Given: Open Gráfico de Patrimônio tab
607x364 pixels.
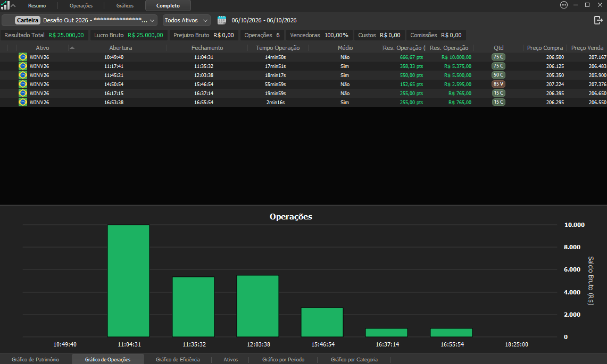Looking at the screenshot, I should [x=35, y=359].
